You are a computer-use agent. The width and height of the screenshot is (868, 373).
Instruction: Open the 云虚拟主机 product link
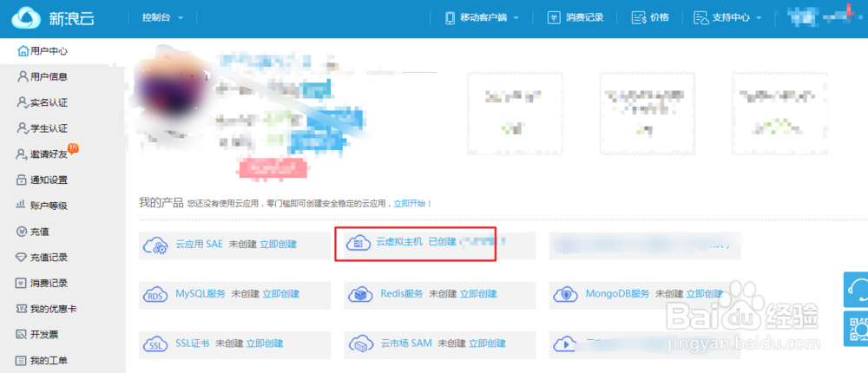tap(399, 242)
